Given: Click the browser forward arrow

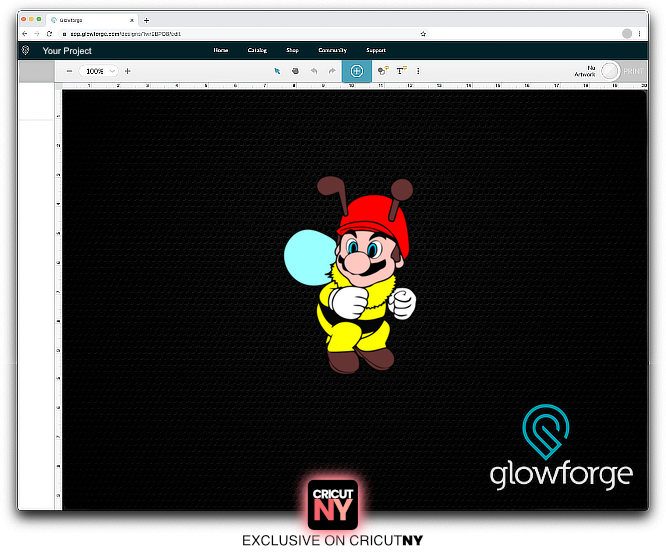Looking at the screenshot, I should pos(37,34).
